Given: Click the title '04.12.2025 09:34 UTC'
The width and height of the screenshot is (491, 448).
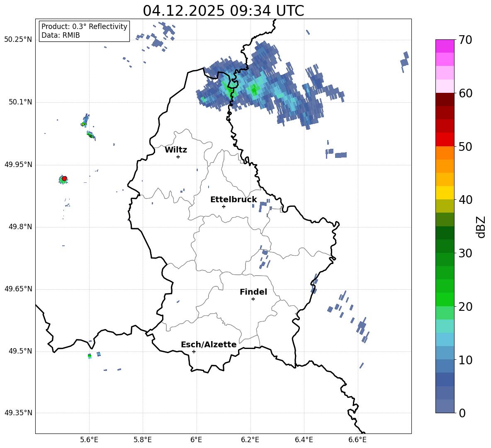Looking at the screenshot, I should coord(223,11).
